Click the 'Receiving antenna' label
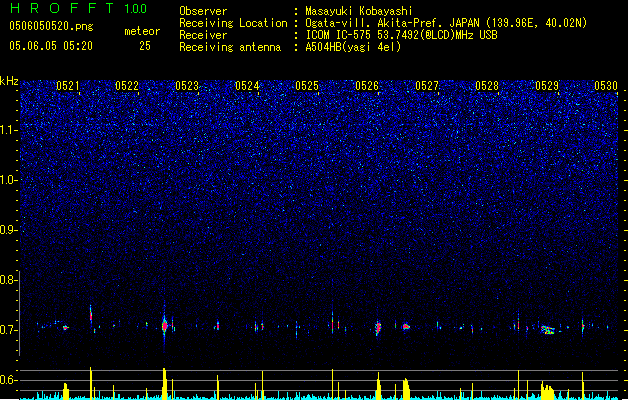 tap(230, 47)
